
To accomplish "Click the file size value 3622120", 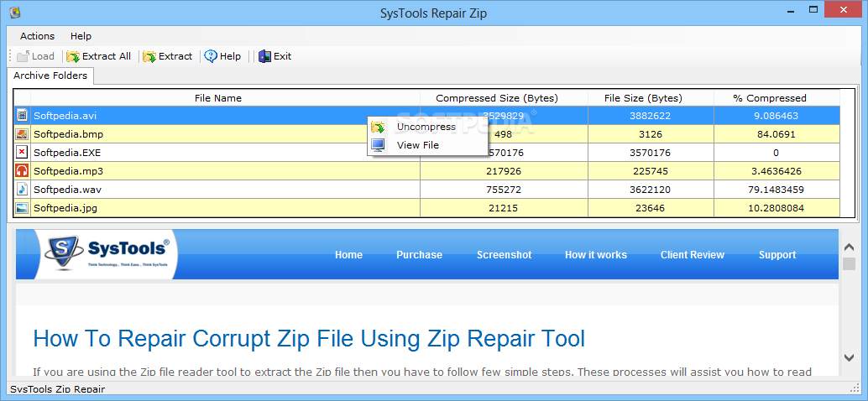I will point(650,190).
